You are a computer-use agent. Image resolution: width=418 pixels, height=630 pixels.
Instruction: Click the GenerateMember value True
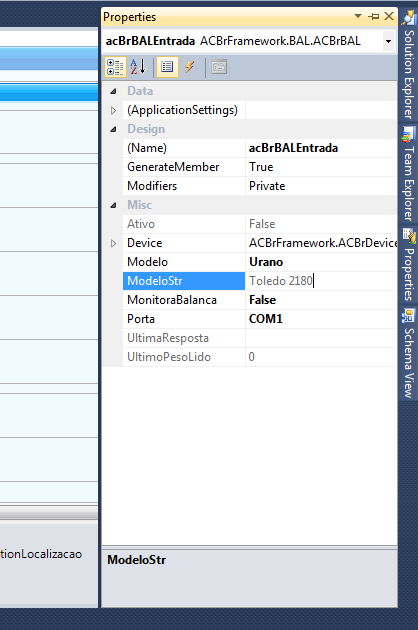[x=321, y=167]
